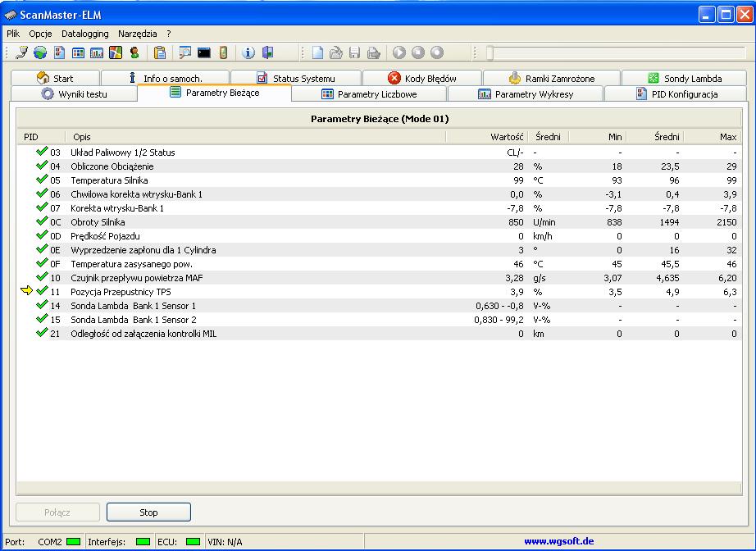
Task: Toggle the checkmark for PID 10
Action: click(42, 277)
